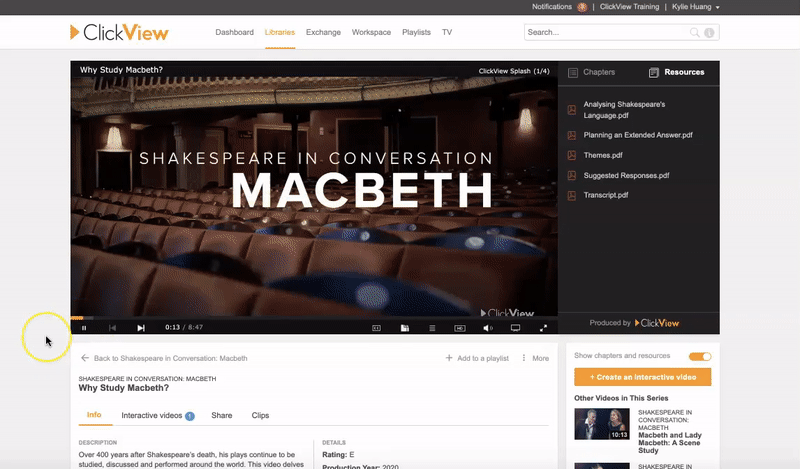This screenshot has height=469, width=800.
Task: Click PDF icon beside Analysing Shakespeare's Language.pdf
Action: pyautogui.click(x=572, y=110)
